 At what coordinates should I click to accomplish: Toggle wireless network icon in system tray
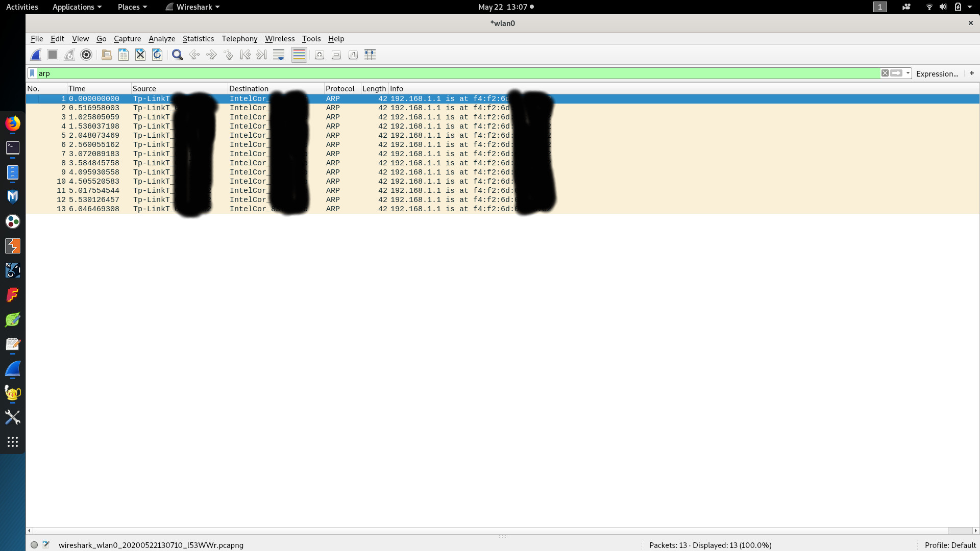click(927, 7)
